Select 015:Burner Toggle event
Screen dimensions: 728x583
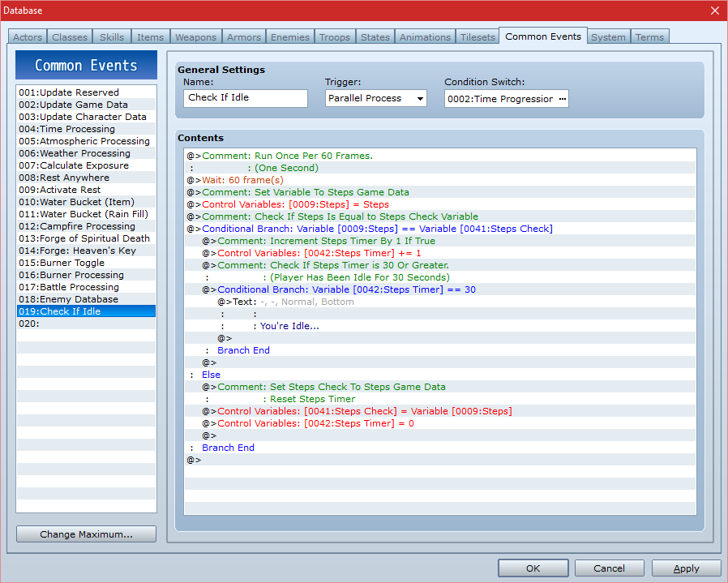click(86, 263)
